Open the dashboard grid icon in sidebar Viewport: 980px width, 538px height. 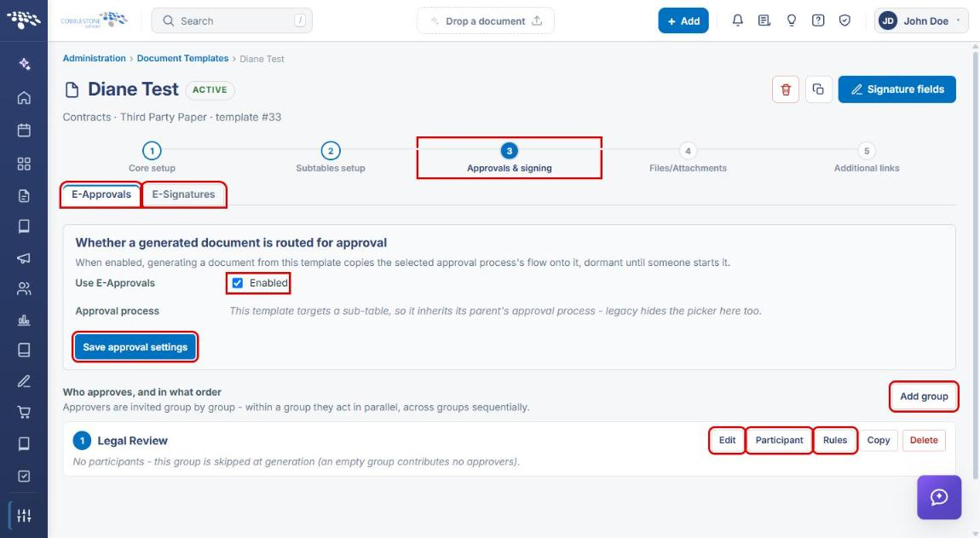(24, 164)
